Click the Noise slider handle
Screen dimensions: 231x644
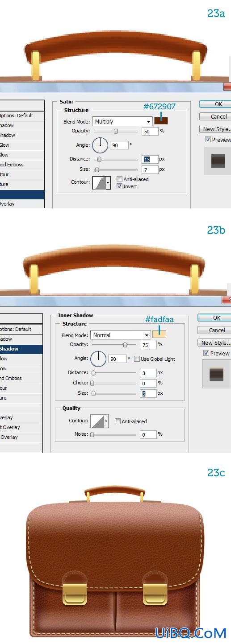tap(92, 434)
